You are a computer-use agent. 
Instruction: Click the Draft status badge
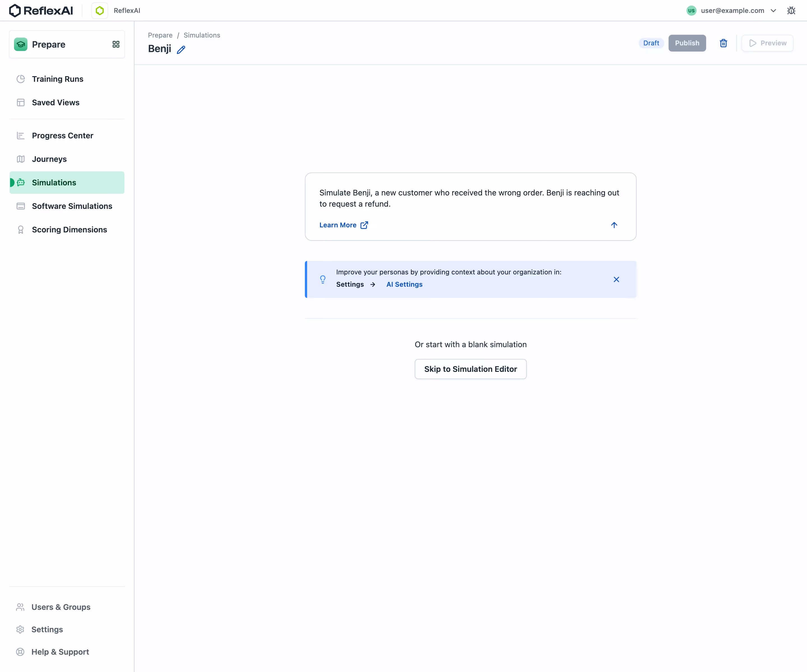coord(651,43)
